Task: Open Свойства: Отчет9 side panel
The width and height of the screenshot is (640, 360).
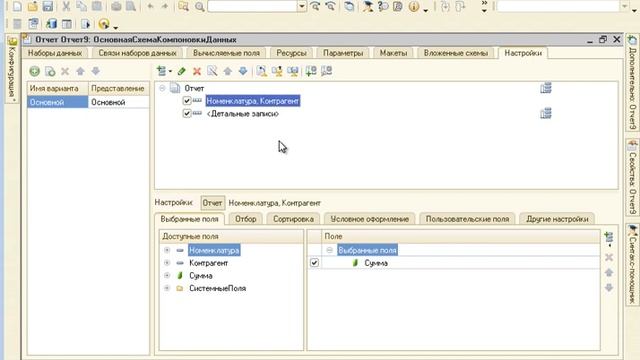Action: click(x=632, y=178)
